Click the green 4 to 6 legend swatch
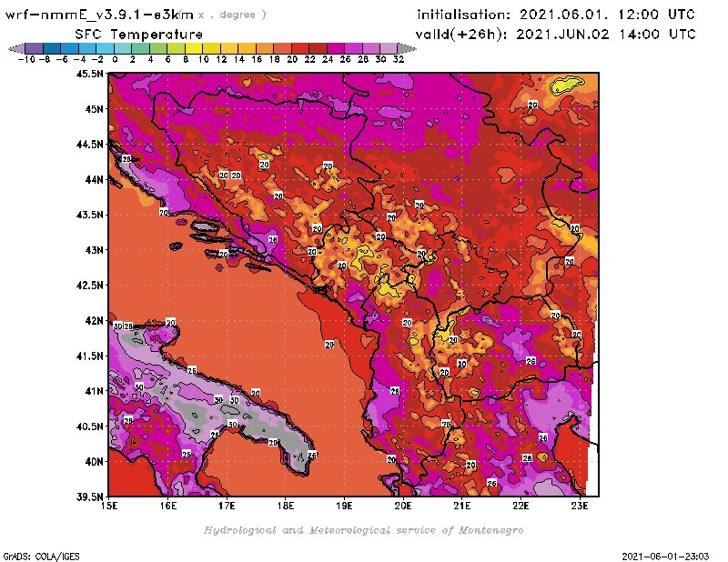This screenshot has height=562, width=728. (x=158, y=48)
